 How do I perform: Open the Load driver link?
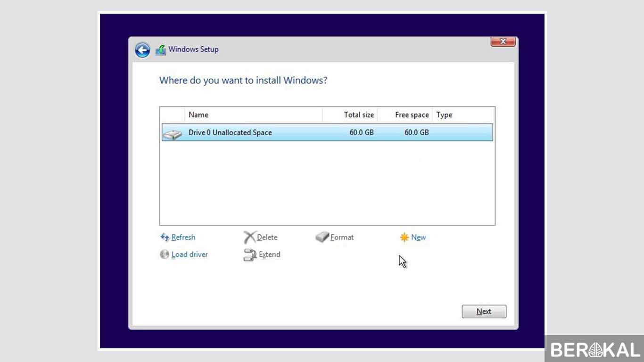[x=190, y=255]
